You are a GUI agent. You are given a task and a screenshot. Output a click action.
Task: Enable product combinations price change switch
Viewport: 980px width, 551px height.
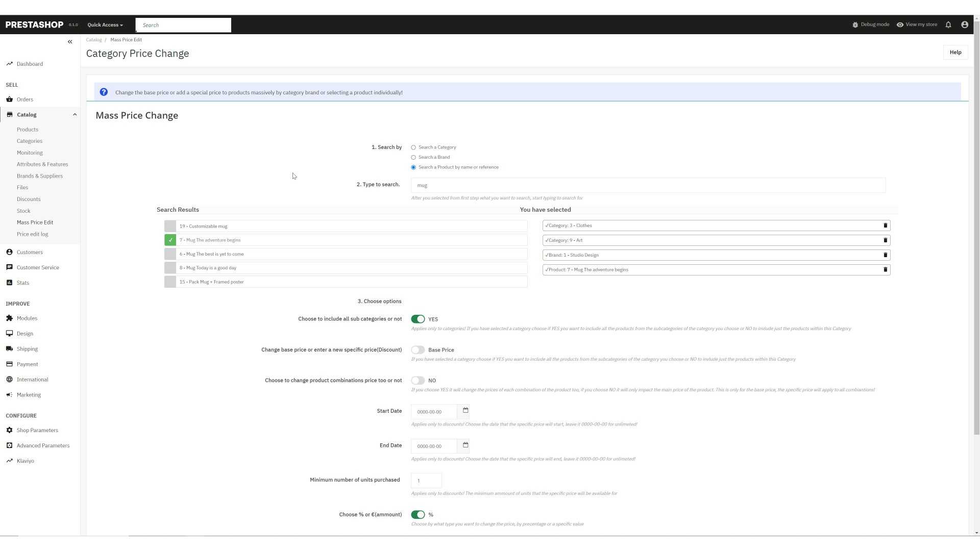pos(418,381)
